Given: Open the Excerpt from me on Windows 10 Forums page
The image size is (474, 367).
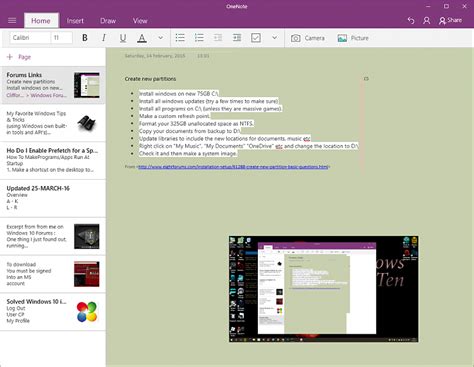Looking at the screenshot, I should pos(53,236).
